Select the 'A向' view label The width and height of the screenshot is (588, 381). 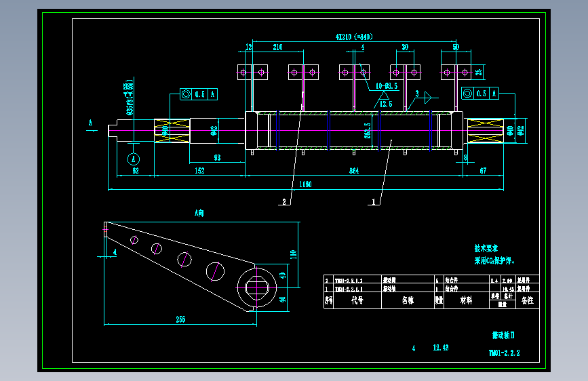[x=199, y=213]
